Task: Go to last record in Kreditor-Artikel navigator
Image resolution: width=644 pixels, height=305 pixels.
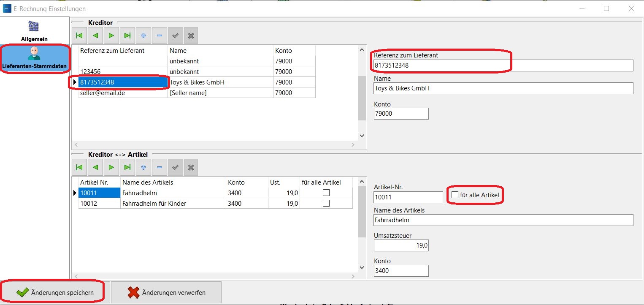Action: click(127, 168)
